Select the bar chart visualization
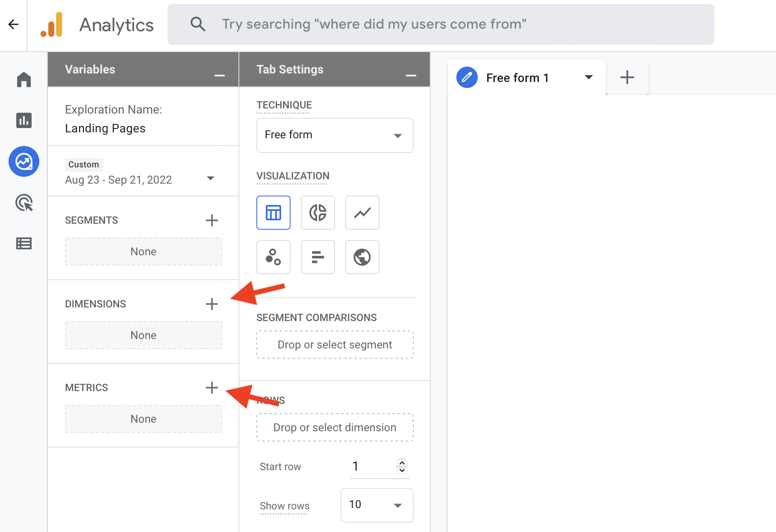The width and height of the screenshot is (776, 532). click(317, 257)
